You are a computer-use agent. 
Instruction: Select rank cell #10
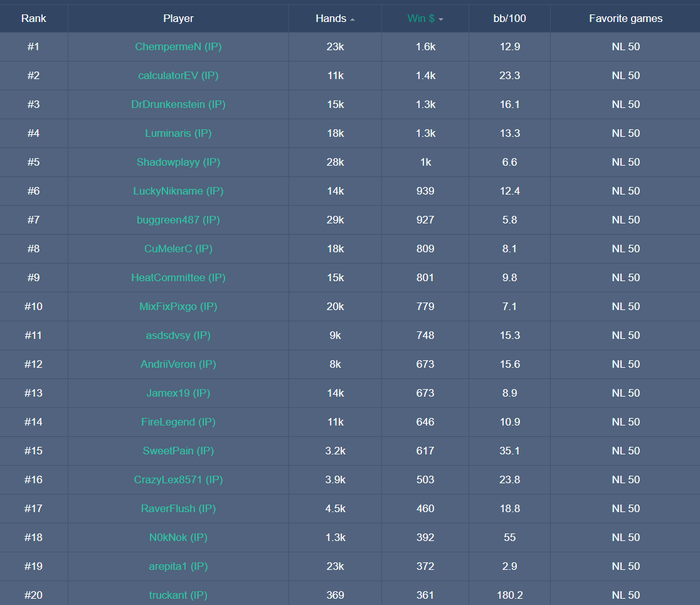click(x=33, y=307)
